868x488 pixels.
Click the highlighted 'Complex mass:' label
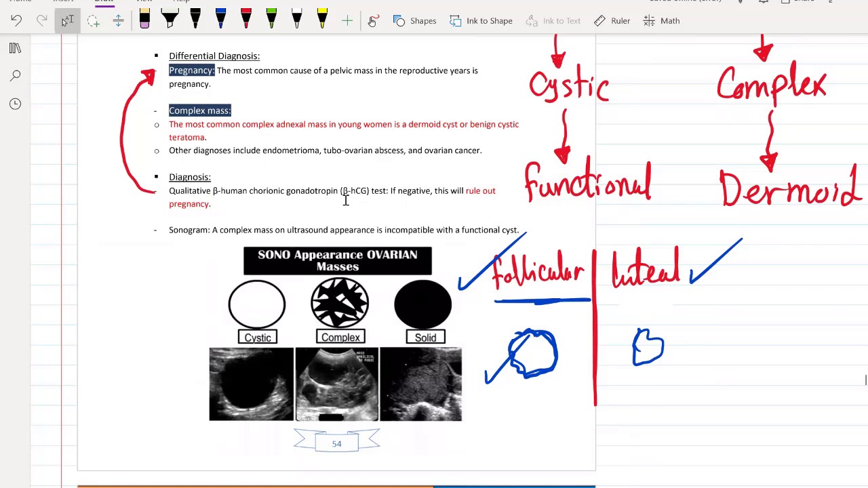click(200, 110)
